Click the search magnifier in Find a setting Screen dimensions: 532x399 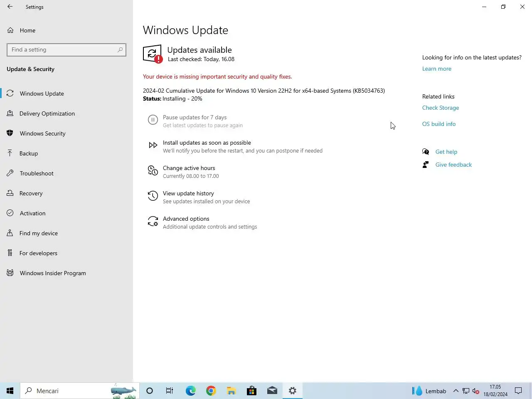[120, 50]
